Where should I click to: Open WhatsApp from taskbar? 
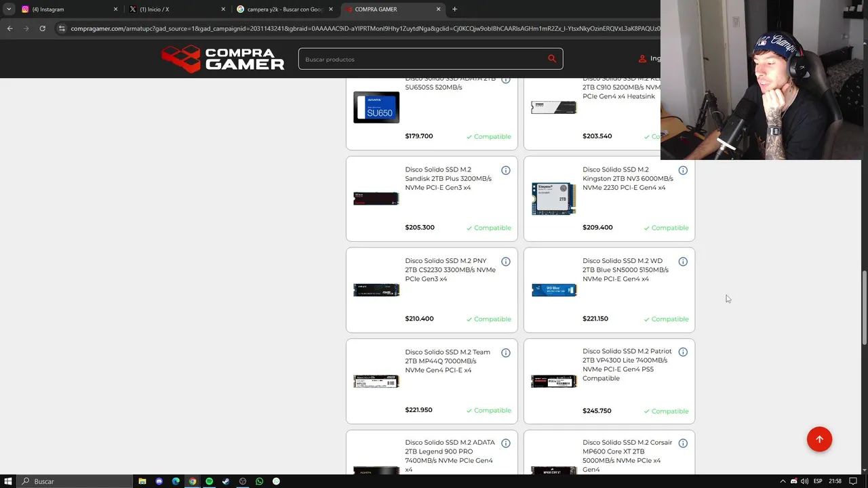click(x=259, y=481)
